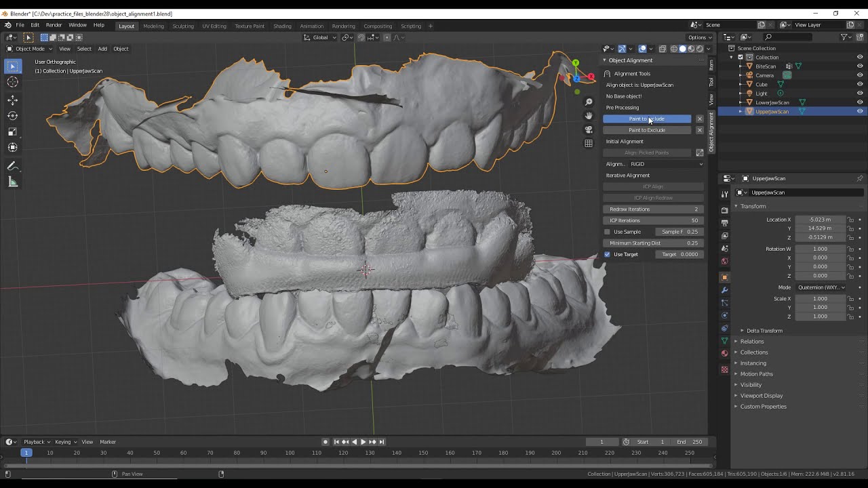The image size is (868, 488).
Task: Select the Select Box tool
Action: pos(12,66)
